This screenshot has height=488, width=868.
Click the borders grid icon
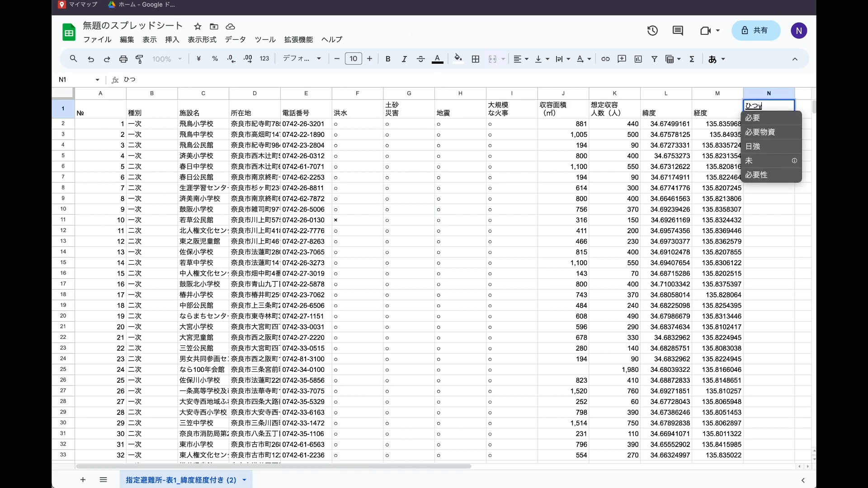point(476,59)
